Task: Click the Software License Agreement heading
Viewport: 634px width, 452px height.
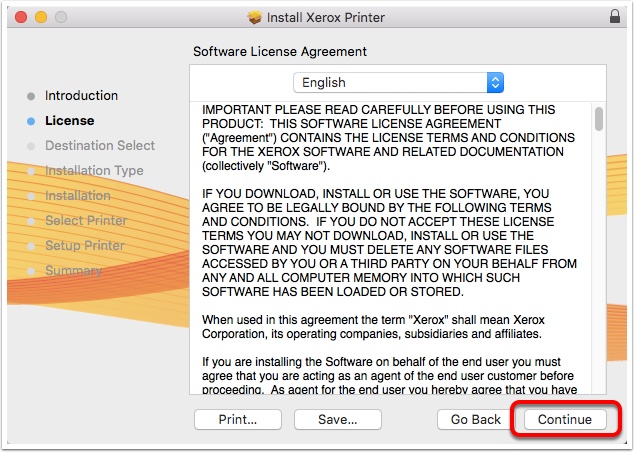Action: pyautogui.click(x=280, y=51)
